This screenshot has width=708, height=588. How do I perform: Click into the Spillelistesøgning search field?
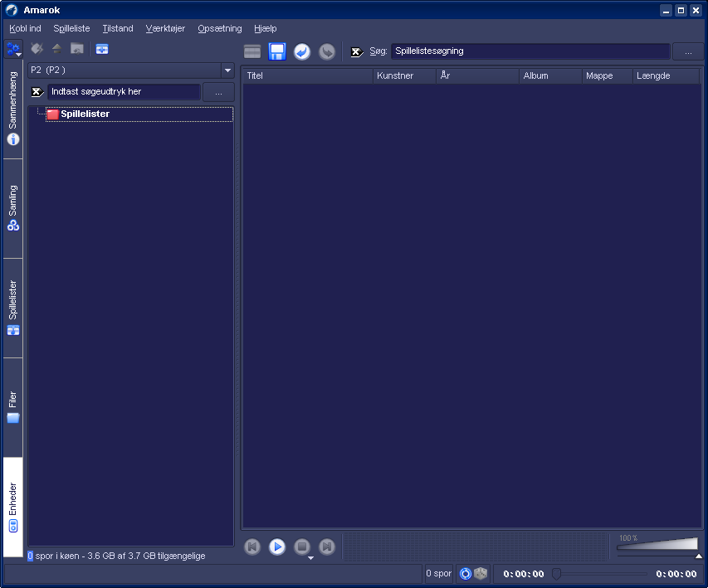(530, 51)
